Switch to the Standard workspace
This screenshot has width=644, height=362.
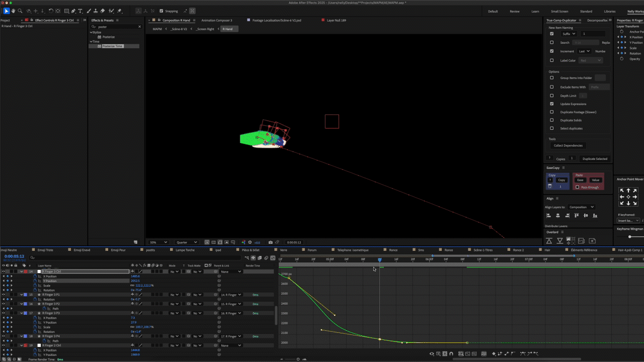tap(586, 11)
